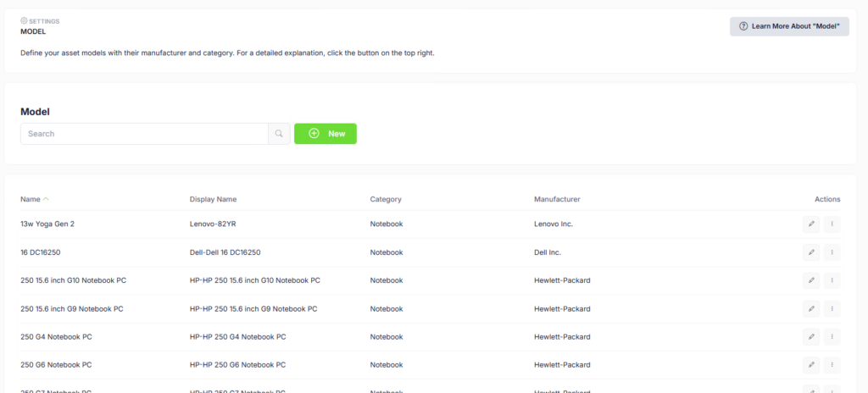Click Notebook category in 16 DC16250 row
Screen dimensions: 868x393
tap(387, 252)
